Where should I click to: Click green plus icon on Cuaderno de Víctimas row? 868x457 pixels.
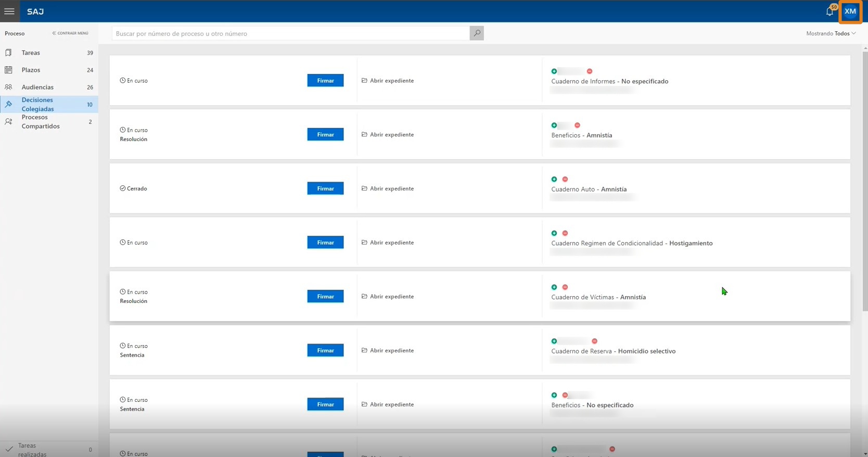[x=554, y=287]
